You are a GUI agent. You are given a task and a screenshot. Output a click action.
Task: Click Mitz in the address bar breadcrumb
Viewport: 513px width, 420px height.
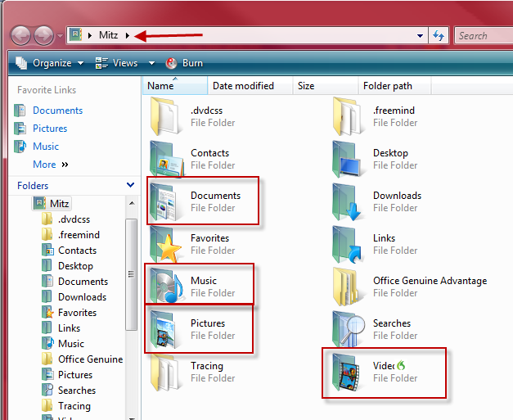[x=108, y=35]
